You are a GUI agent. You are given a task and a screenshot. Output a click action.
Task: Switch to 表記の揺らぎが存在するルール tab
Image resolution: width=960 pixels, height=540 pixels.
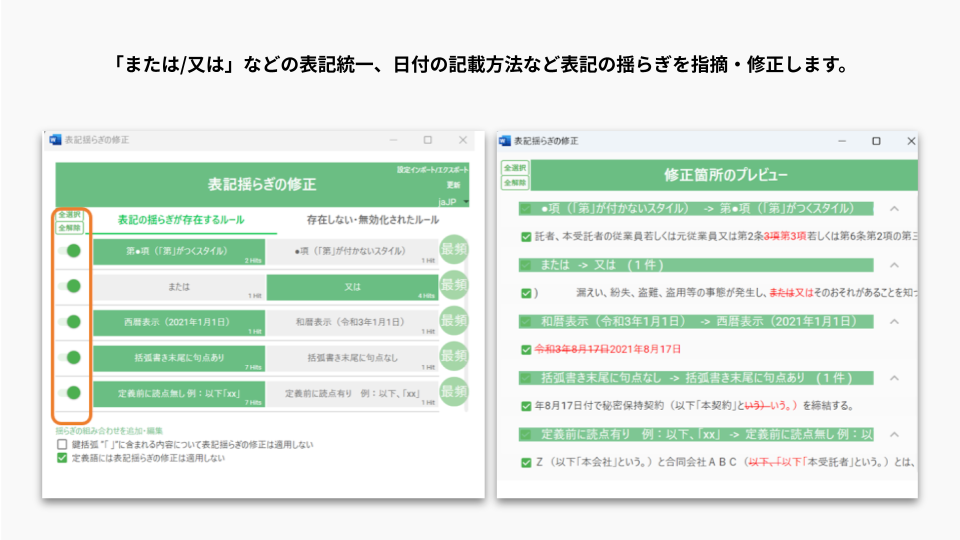181,220
